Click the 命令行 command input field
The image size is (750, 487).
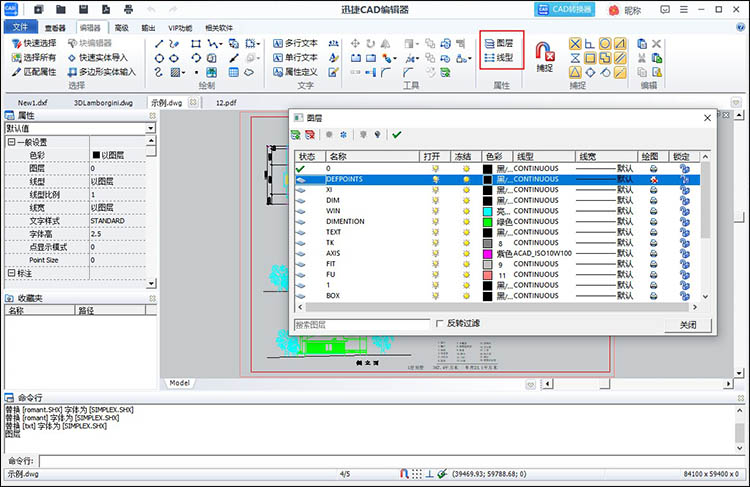[x=391, y=461]
